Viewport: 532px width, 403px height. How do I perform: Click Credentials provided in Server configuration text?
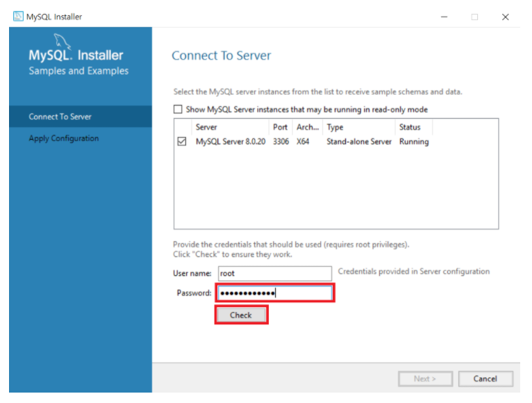[414, 271]
